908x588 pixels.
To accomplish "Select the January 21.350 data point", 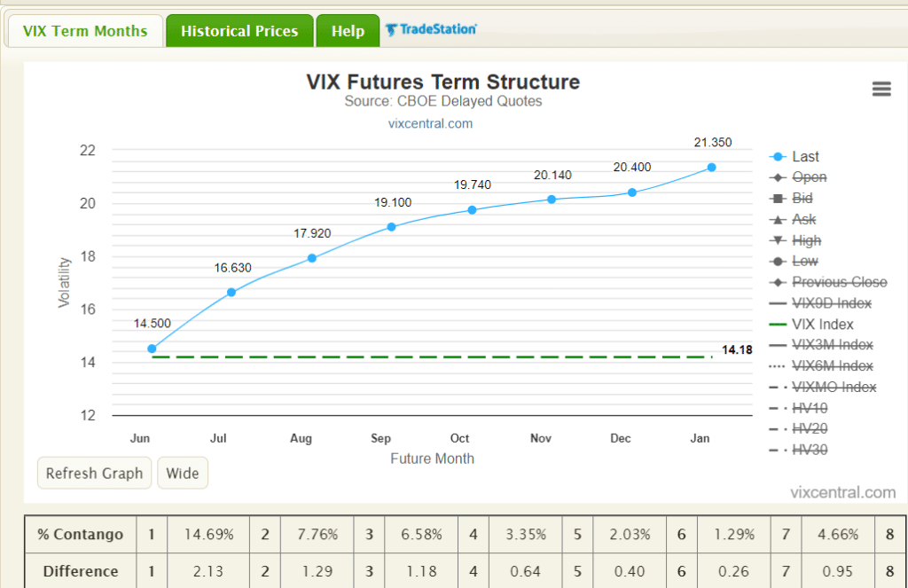I will pos(710,167).
